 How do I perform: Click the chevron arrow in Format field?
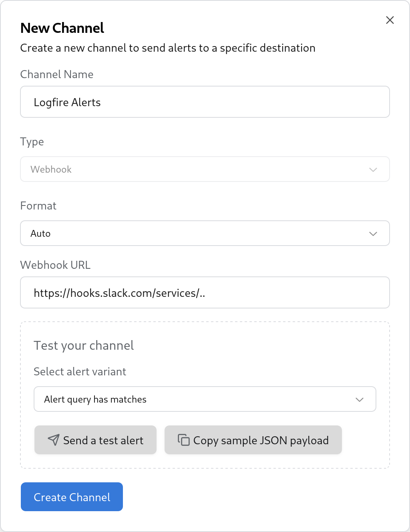pyautogui.click(x=373, y=234)
